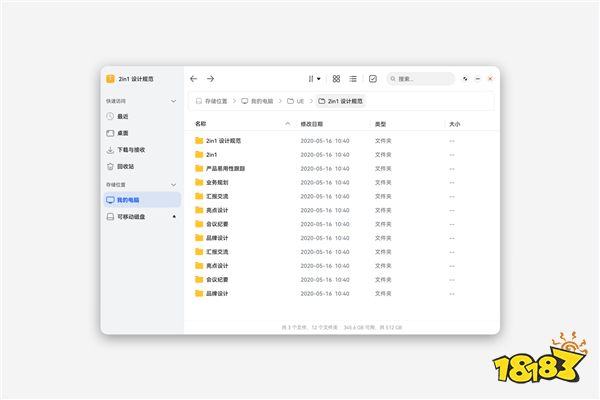Sort by the 类型 column header
Image resolution: width=600 pixels, height=400 pixels.
click(x=380, y=124)
